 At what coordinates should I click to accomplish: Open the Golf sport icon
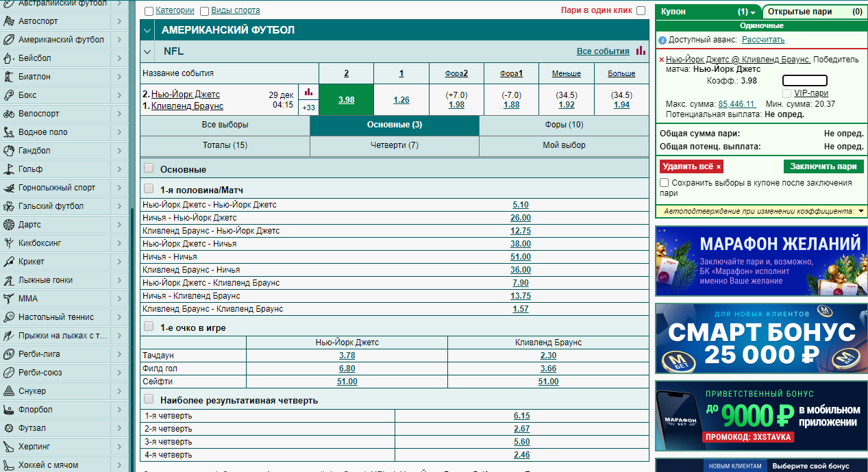9,169
